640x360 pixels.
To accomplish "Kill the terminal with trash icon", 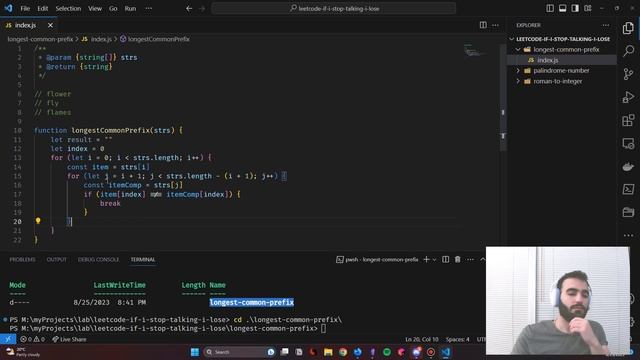I will tap(458, 259).
